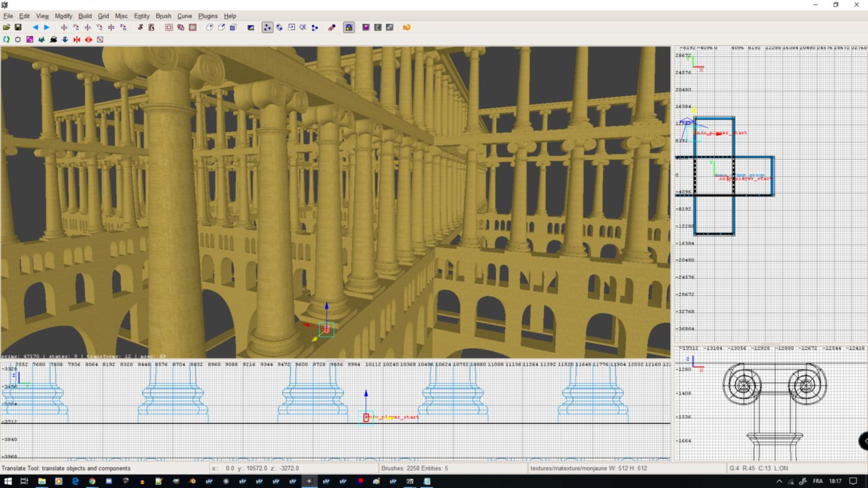Open the Grid menu

[x=103, y=16]
